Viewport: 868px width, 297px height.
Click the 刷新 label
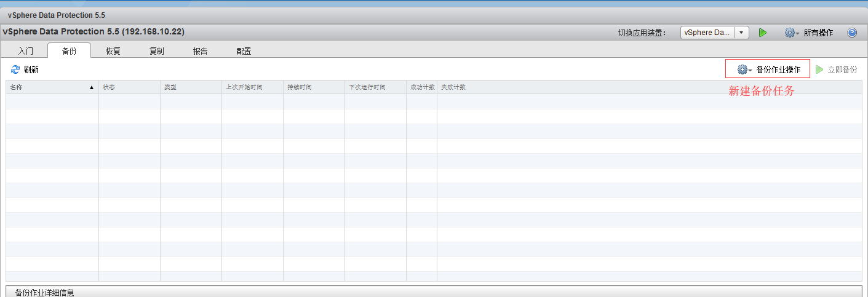pos(31,70)
